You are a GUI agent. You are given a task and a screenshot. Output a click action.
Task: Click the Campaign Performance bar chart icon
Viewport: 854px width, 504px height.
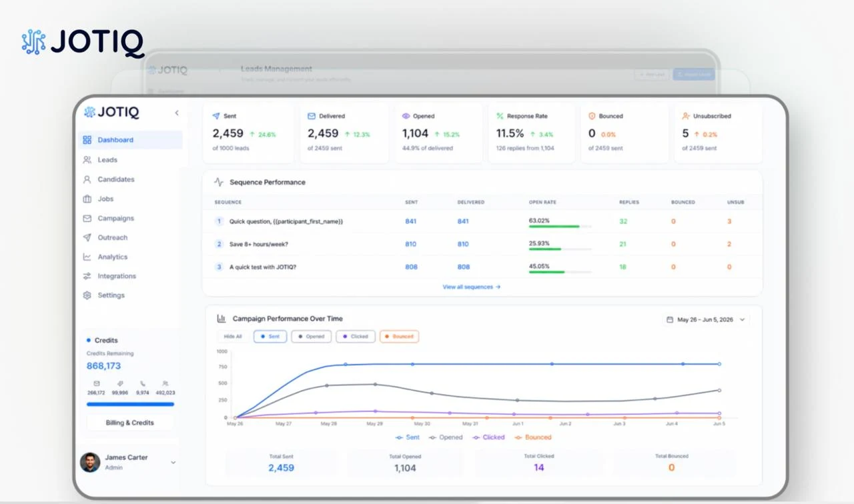[222, 319]
